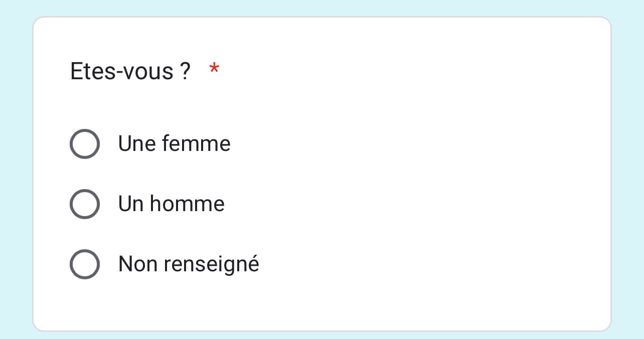Click the word "femme"

(196, 144)
